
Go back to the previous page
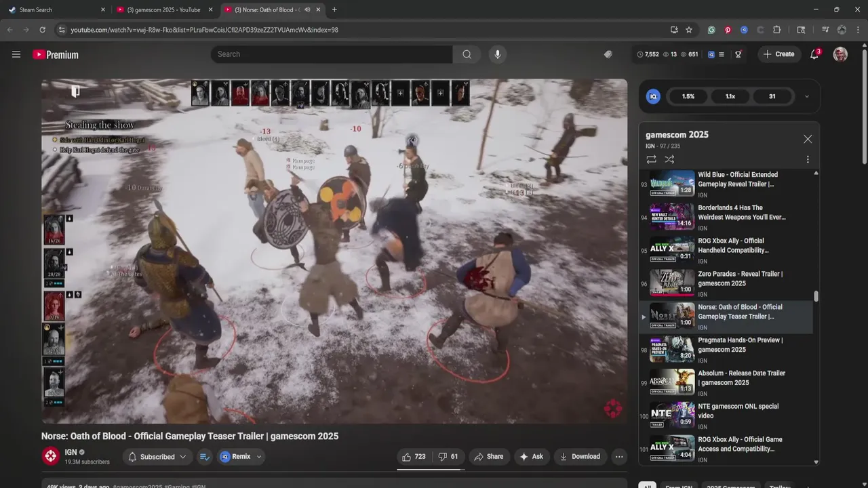point(9,30)
